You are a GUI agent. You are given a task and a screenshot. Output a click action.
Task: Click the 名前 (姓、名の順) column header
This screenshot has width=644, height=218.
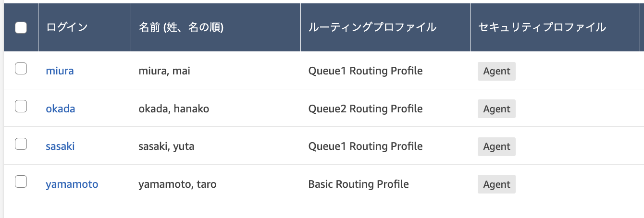pos(181,27)
